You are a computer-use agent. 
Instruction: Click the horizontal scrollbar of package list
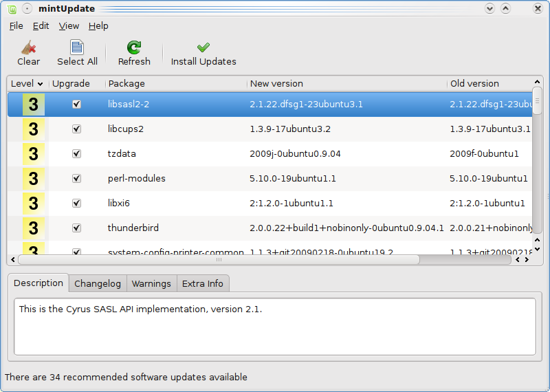tap(219, 260)
